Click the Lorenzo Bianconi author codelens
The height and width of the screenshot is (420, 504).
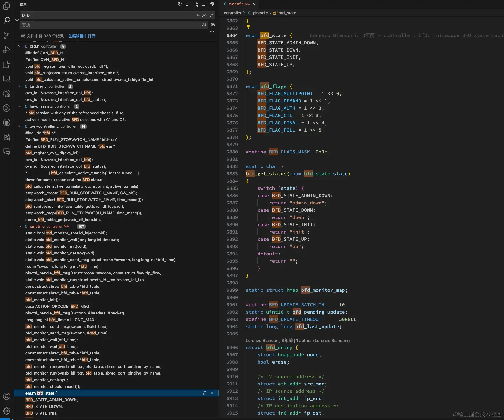(297, 341)
